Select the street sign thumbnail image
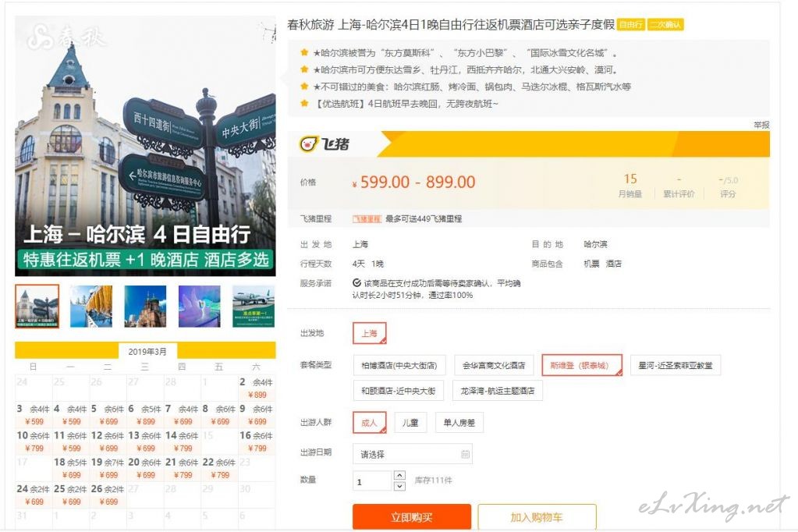 pos(37,306)
